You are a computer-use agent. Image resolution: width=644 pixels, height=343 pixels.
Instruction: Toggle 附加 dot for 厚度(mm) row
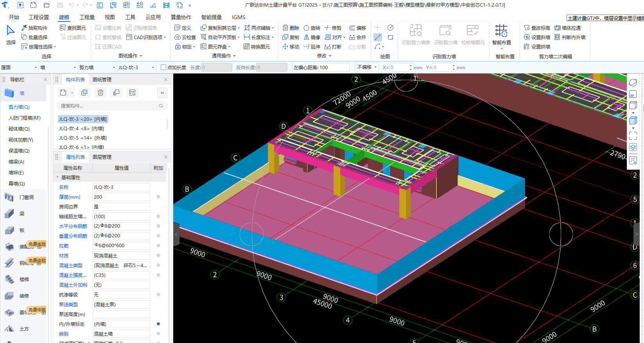158,197
